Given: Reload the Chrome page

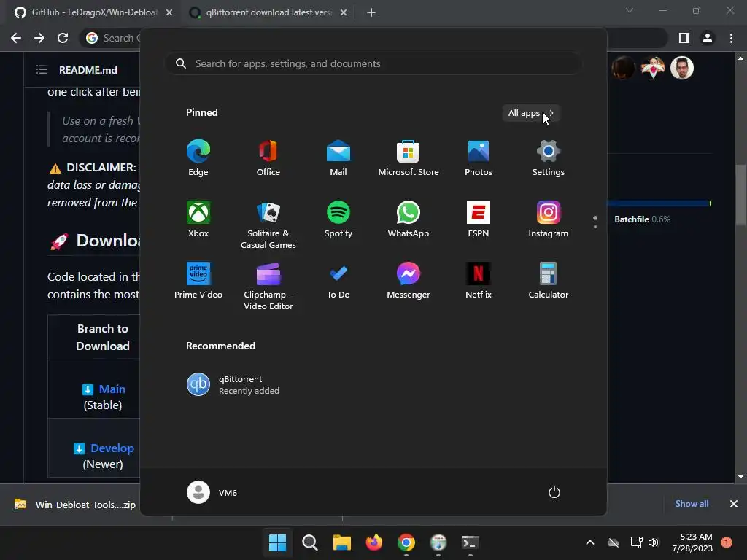Looking at the screenshot, I should [63, 38].
